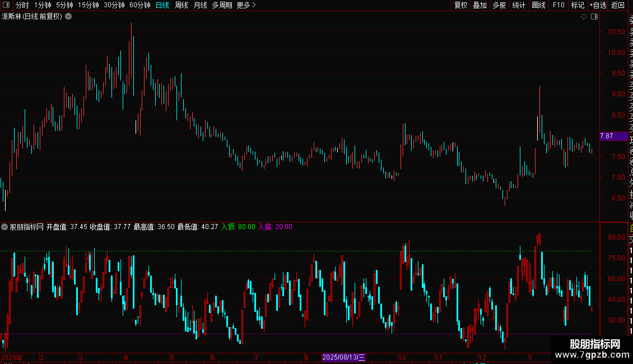The height and width of the screenshot is (364, 633).
Task: Select the 1分钟 period tab
Action: point(43,5)
